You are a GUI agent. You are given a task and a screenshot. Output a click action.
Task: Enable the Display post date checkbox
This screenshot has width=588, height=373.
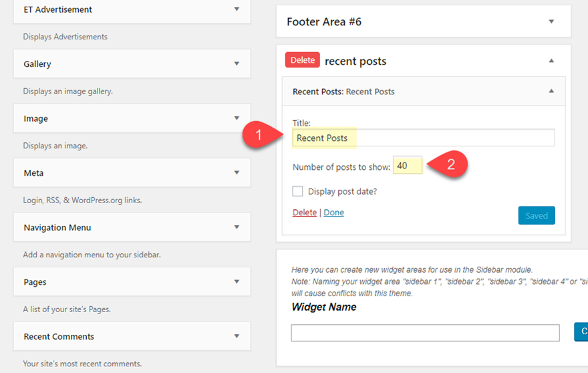coord(298,191)
